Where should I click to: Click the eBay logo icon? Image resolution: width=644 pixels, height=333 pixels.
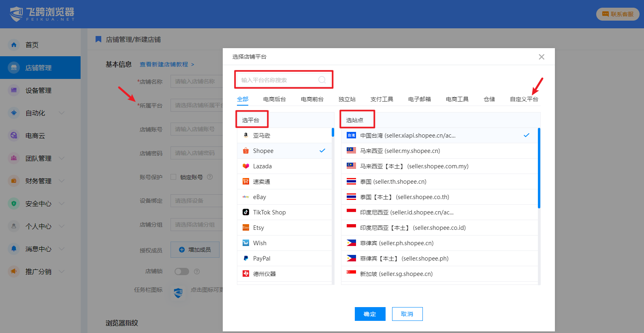click(246, 197)
